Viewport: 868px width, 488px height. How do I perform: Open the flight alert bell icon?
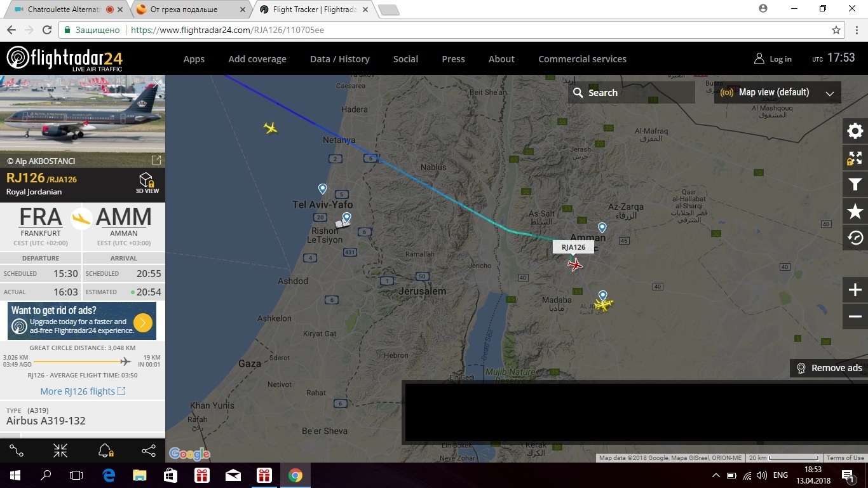(105, 451)
